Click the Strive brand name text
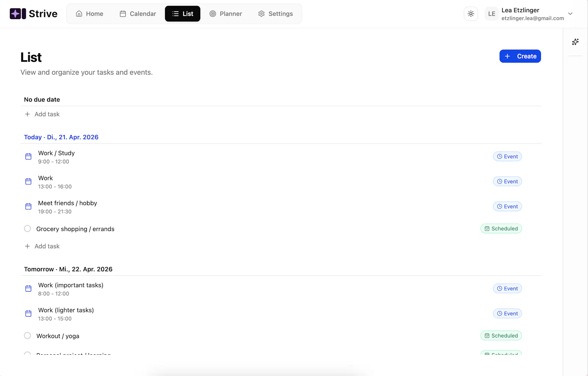Image resolution: width=588 pixels, height=376 pixels. (43, 14)
